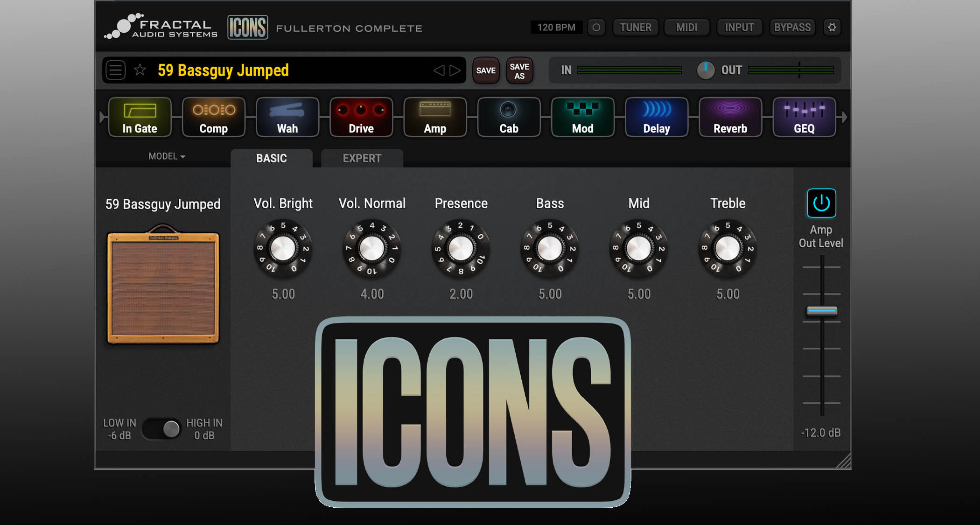The width and height of the screenshot is (980, 525).
Task: Open the TUNER
Action: [635, 27]
